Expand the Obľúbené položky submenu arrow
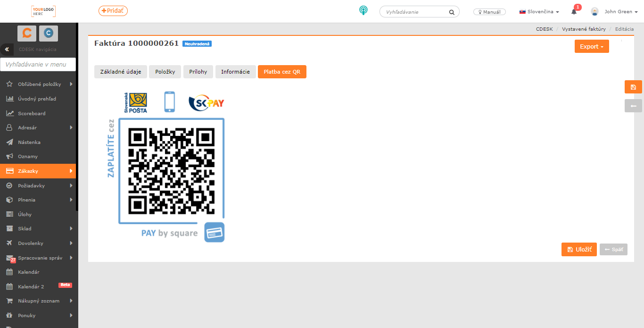Viewport: 644px width, 328px height. (71, 84)
